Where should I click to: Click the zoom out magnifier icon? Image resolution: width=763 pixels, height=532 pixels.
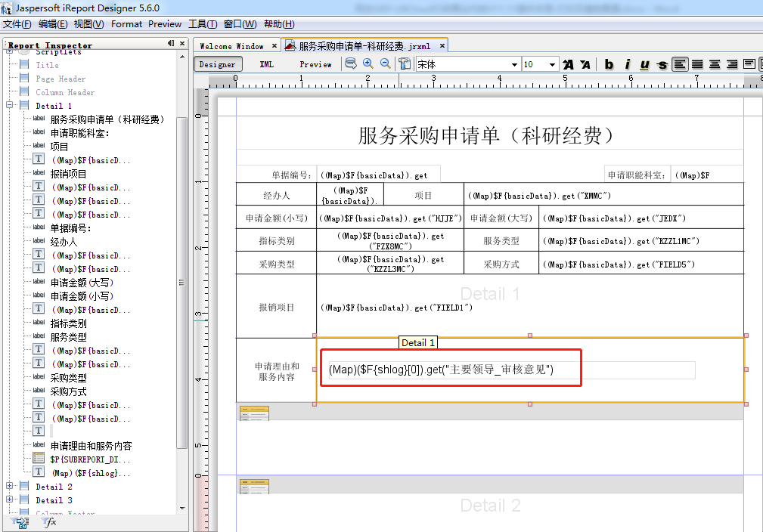pos(386,63)
